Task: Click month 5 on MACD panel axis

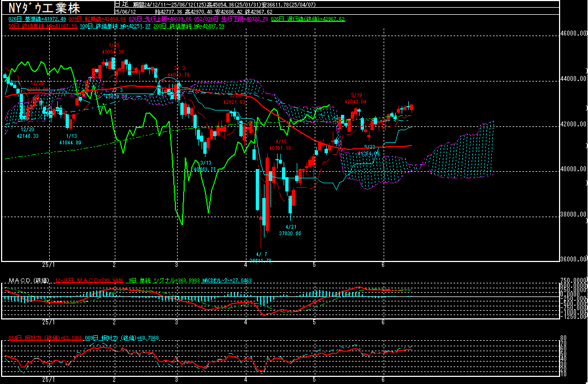Action: coord(314,322)
